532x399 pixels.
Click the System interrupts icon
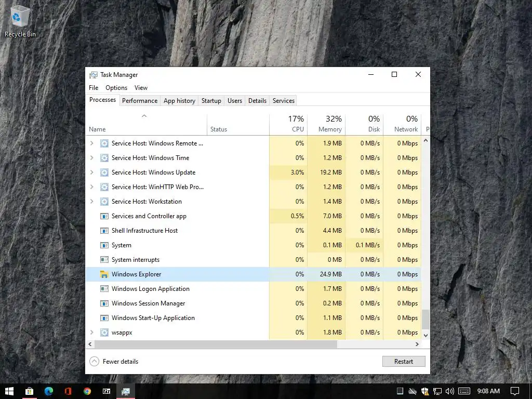104,260
